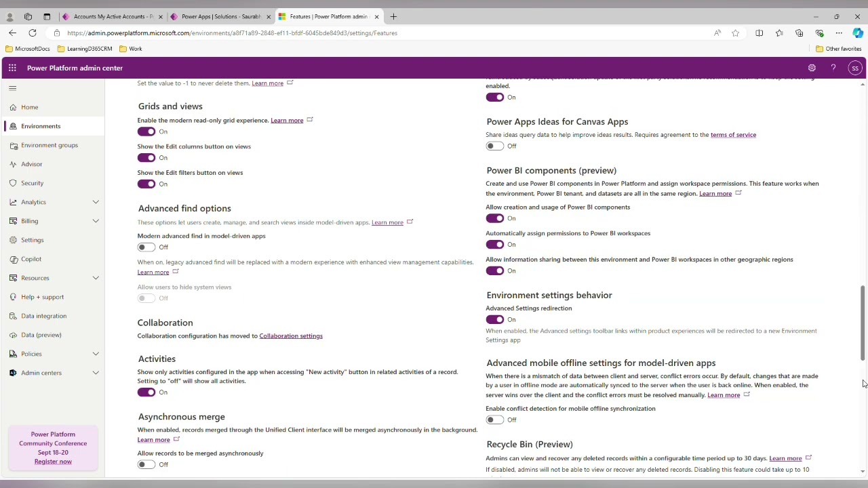Expand the Resources menu chevron
The height and width of the screenshot is (488, 868).
[96, 278]
